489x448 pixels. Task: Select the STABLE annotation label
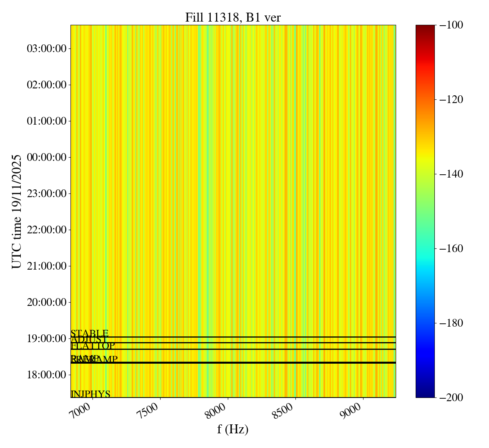(x=89, y=334)
